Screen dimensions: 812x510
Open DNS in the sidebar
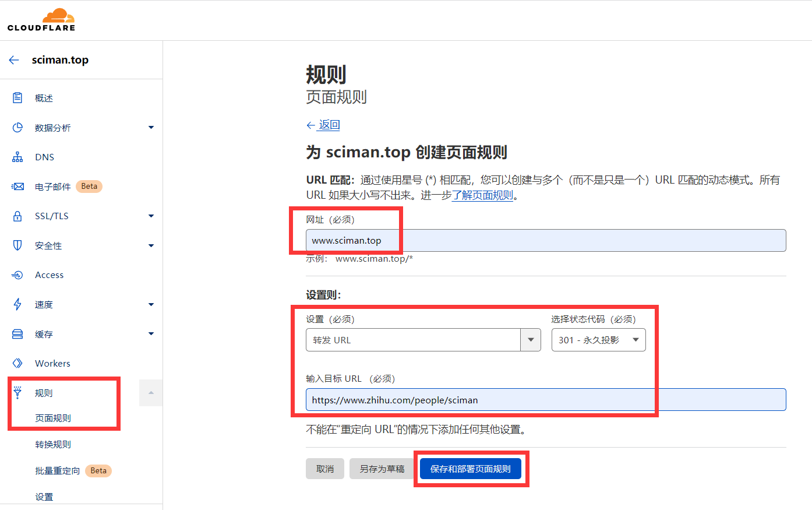[x=44, y=157]
